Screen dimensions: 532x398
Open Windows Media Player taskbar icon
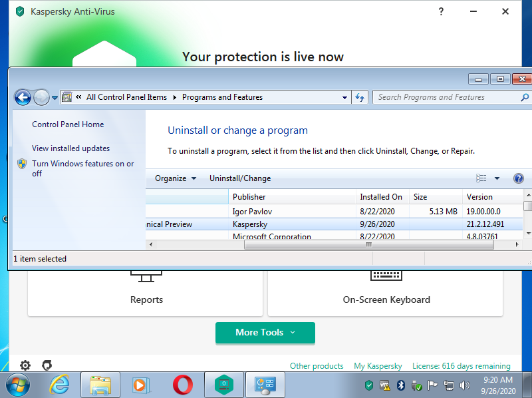pyautogui.click(x=141, y=385)
